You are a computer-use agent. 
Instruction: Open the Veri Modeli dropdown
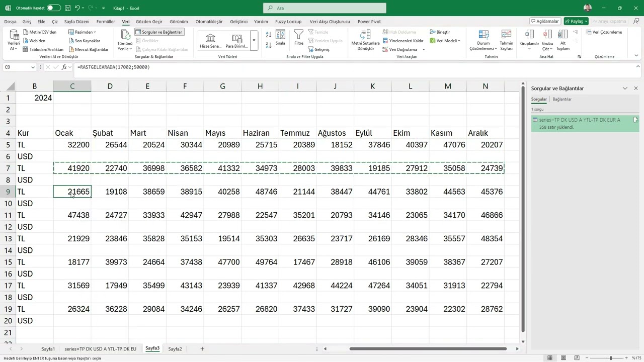point(445,41)
